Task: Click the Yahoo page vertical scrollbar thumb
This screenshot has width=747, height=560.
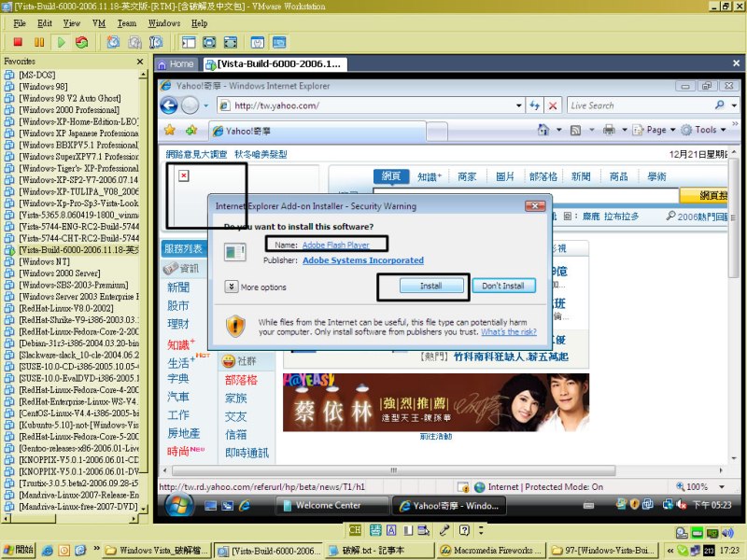Action: coord(733,218)
